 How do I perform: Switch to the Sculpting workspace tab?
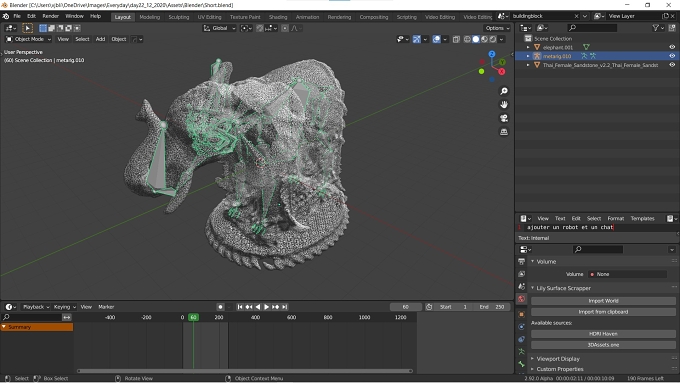tap(179, 17)
